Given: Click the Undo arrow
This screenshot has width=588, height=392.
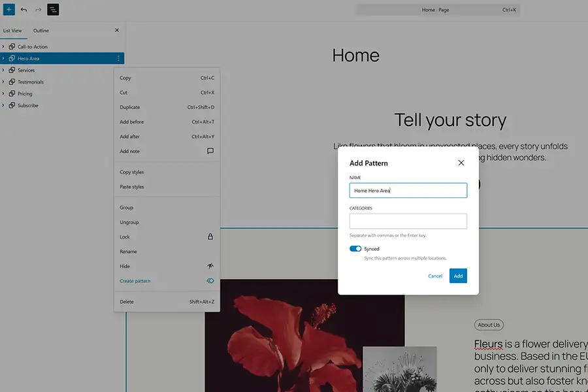Looking at the screenshot, I should click(x=25, y=9).
